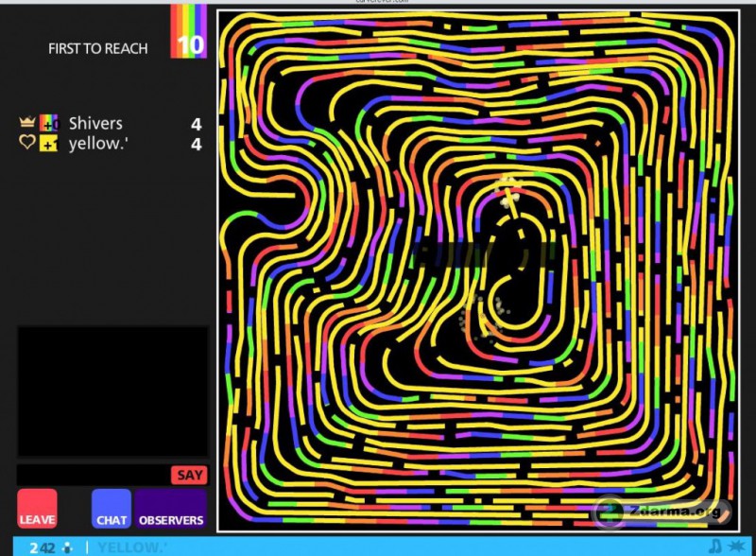The image size is (756, 556).
Task: Click Shivers' rainbow score badge
Action: (x=49, y=123)
